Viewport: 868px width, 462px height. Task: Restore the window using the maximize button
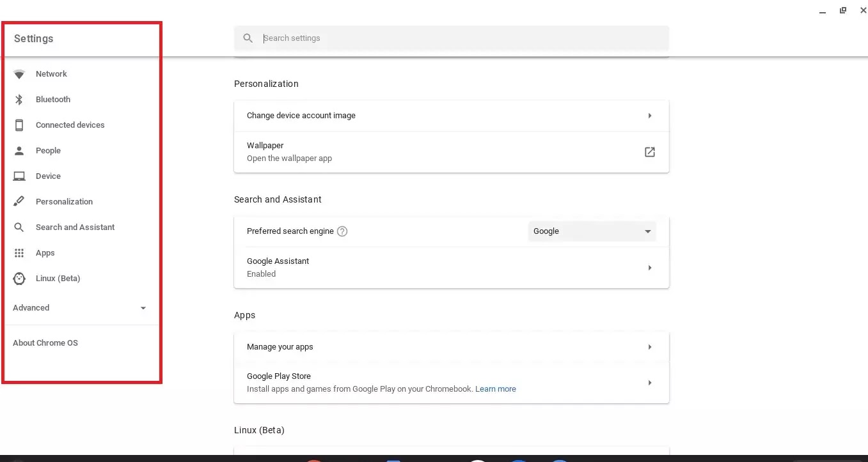point(843,10)
